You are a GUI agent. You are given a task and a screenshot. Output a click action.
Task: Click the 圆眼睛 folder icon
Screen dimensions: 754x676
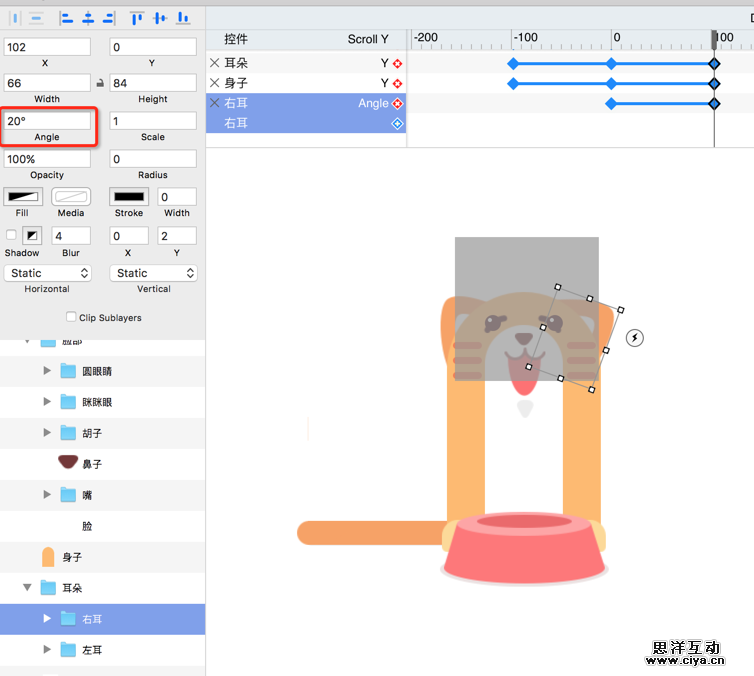coord(68,371)
